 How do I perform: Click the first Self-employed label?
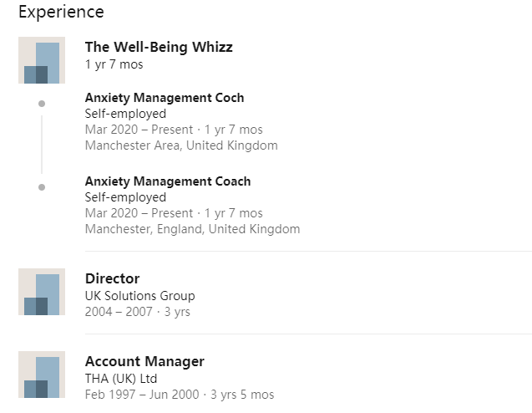pos(125,114)
